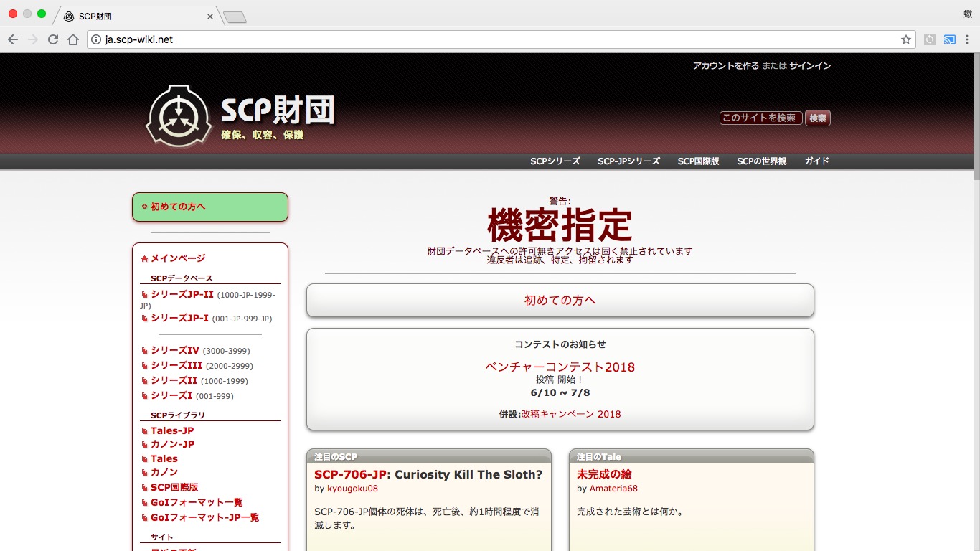This screenshot has width=980, height=551.
Task: Click the site info icon in address bar
Action: tap(96, 39)
